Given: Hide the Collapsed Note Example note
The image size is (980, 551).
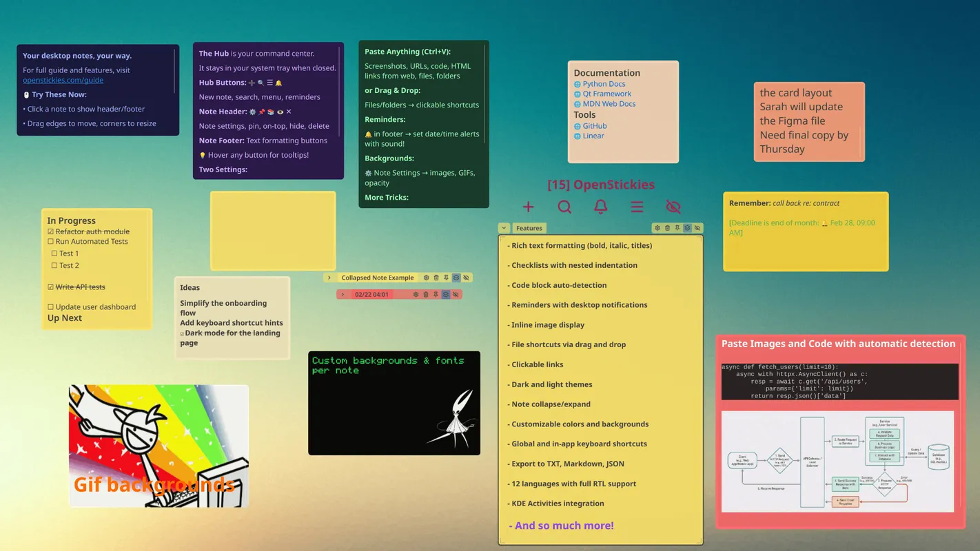Looking at the screenshot, I should (x=467, y=277).
